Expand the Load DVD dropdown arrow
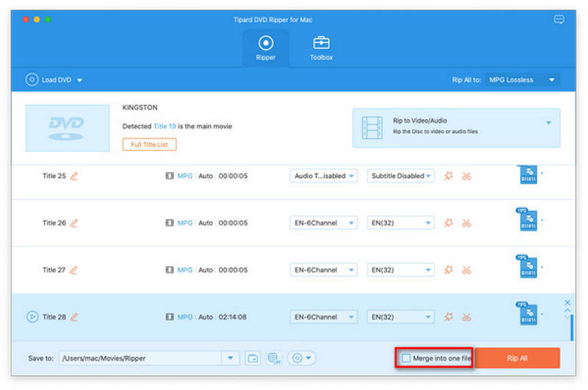 (79, 80)
